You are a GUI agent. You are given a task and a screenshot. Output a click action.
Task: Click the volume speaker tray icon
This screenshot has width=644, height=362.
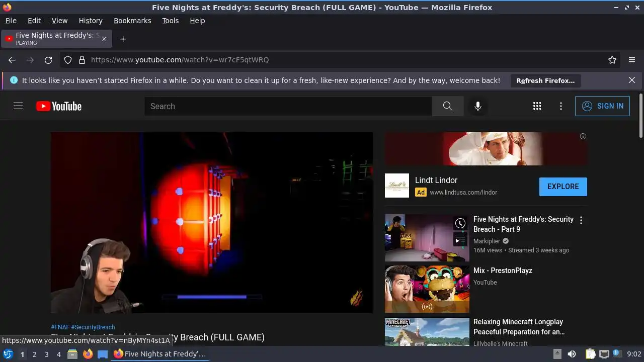[x=572, y=354]
